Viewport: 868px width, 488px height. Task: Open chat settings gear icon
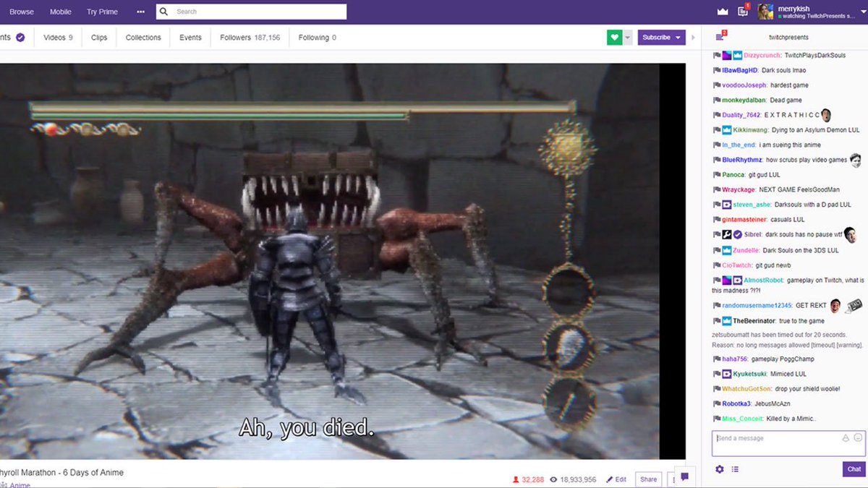[x=720, y=469]
